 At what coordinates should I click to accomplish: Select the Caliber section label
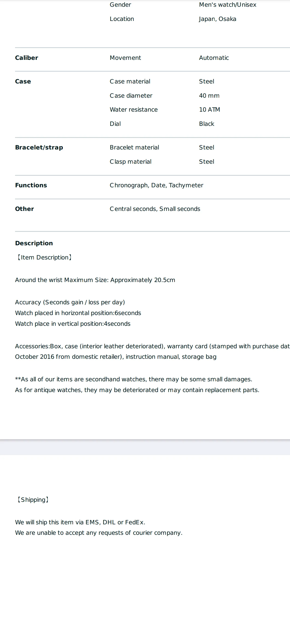pyautogui.click(x=27, y=58)
